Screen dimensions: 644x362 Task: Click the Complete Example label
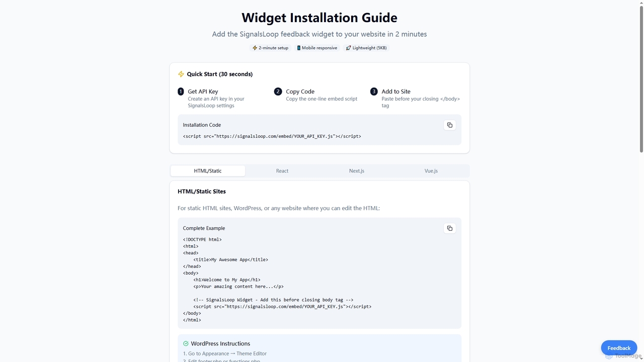tap(204, 228)
